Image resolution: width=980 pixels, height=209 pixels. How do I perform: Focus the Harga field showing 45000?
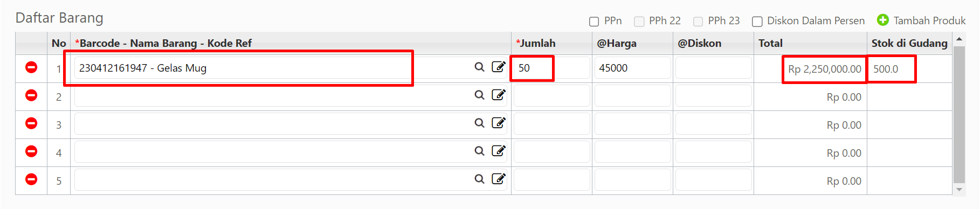tap(632, 68)
